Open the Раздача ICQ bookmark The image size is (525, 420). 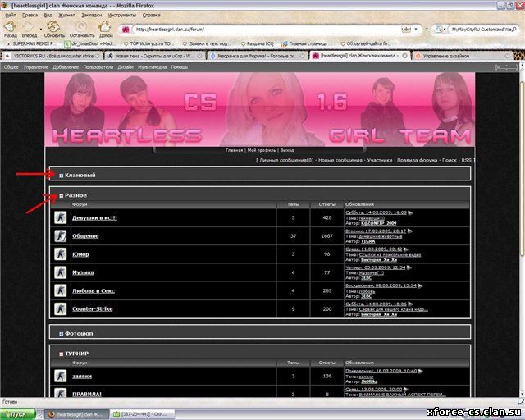[257, 43]
